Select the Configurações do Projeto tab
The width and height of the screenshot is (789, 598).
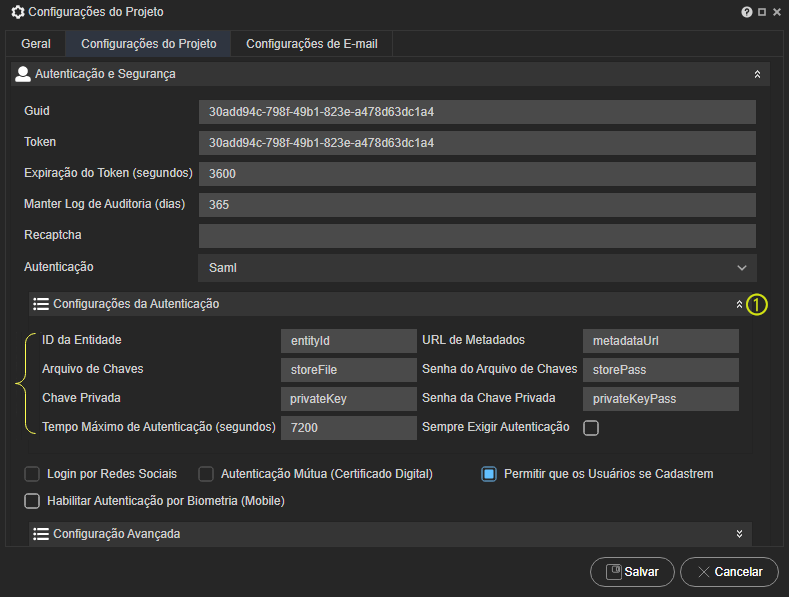click(148, 44)
